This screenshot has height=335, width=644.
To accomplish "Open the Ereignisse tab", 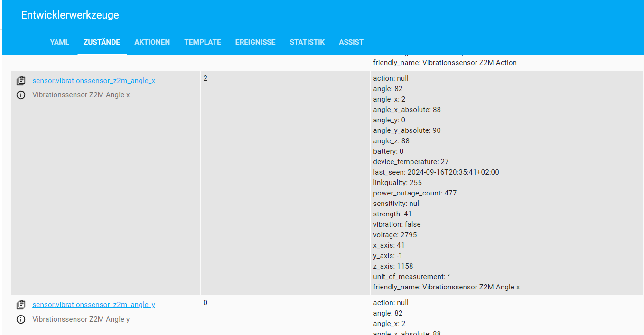I will [255, 42].
